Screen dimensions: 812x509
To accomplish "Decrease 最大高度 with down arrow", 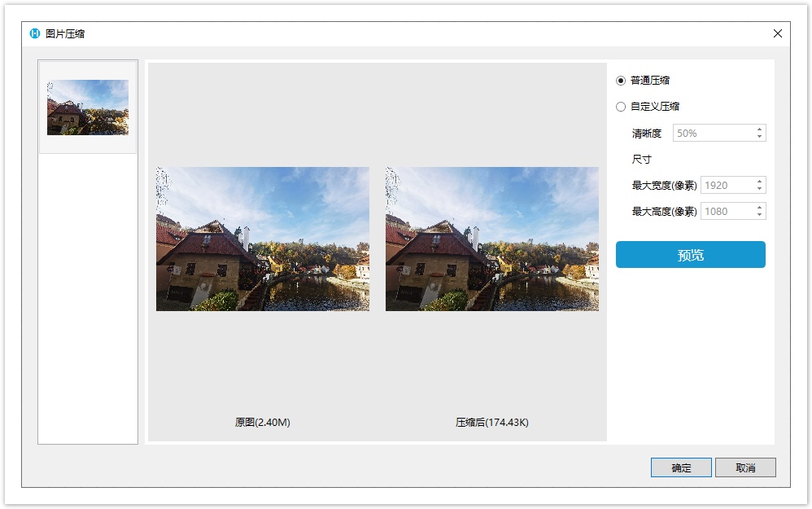I will (x=759, y=214).
